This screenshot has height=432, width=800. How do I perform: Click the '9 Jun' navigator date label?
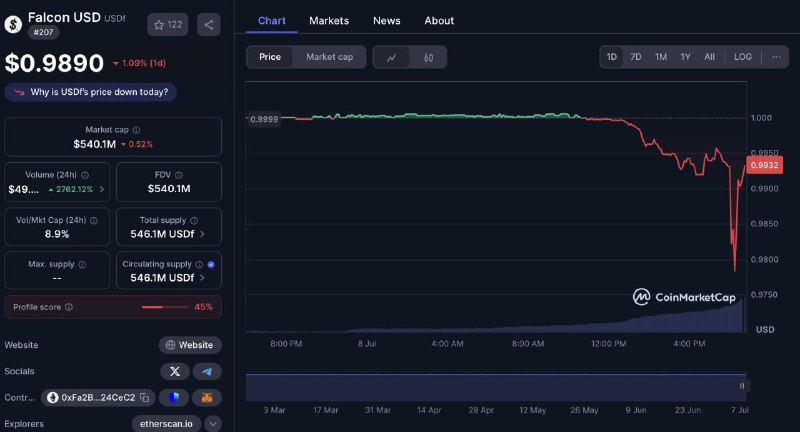636,410
